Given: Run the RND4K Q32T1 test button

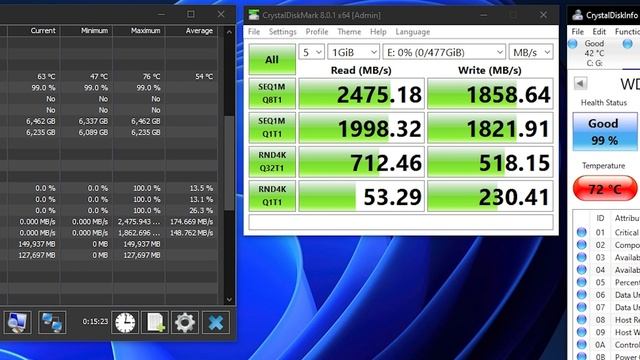Looking at the screenshot, I should pos(272,162).
